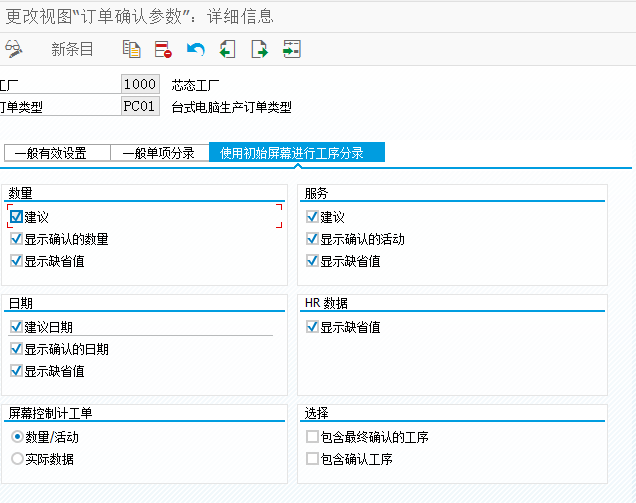Click the HR 数据 group title
The height and width of the screenshot is (503, 636).
(326, 303)
